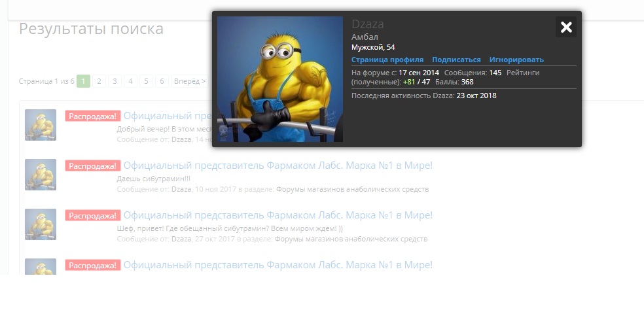Open forum section link in 10 ноя 2017 result

coord(352,189)
